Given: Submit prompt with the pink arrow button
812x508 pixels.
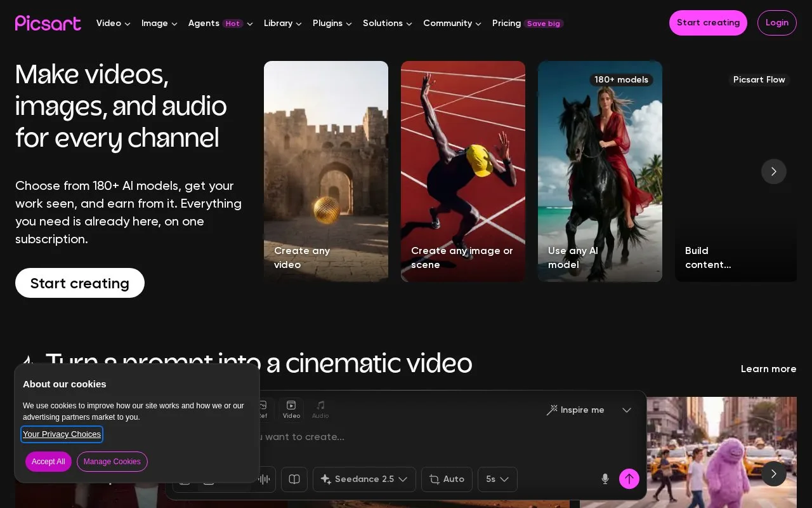Looking at the screenshot, I should pos(629,479).
